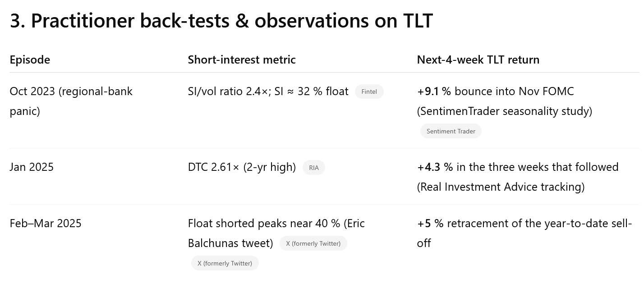Screen dimensions: 644x293
Task: Select the DTC 2.61× (2-yr high) text
Action: point(242,167)
